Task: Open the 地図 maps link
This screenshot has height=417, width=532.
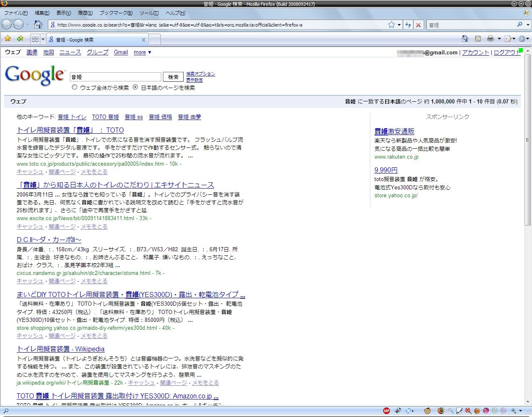Action: [x=49, y=52]
